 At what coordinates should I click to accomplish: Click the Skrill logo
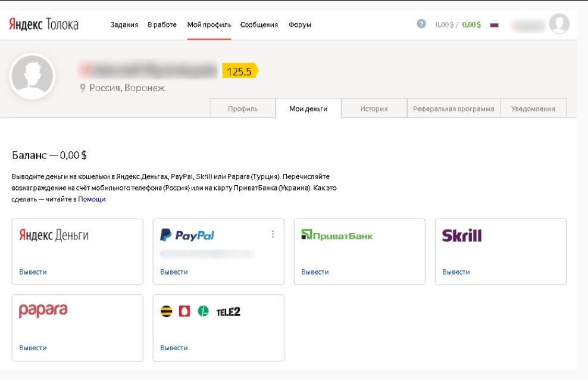tap(462, 235)
